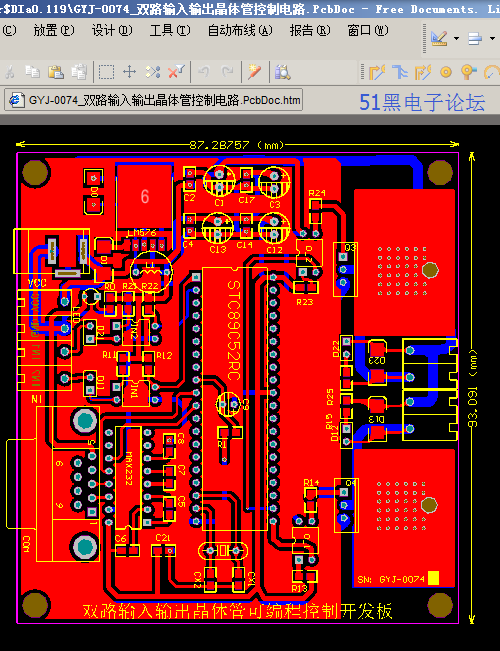500x651 pixels.
Task: Click the 51黑电子论坛 link text
Action: pos(422,102)
